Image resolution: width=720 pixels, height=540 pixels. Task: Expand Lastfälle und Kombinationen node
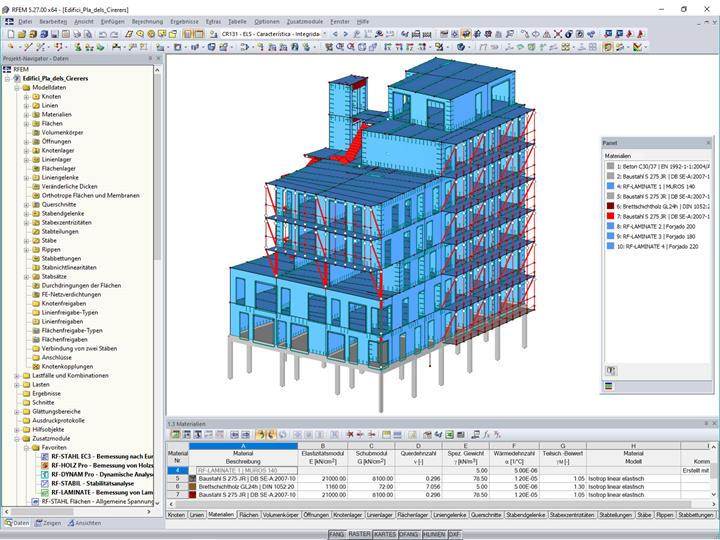click(x=17, y=376)
